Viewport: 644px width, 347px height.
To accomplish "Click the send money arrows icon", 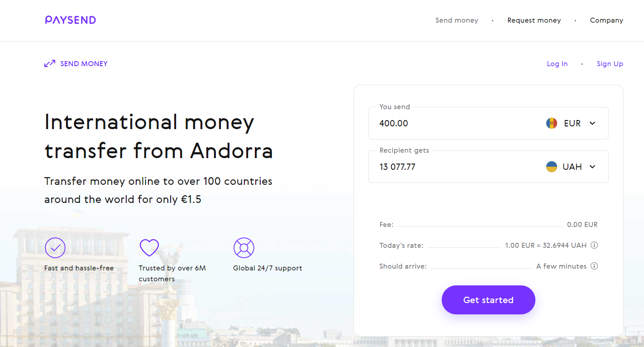I will tap(50, 64).
